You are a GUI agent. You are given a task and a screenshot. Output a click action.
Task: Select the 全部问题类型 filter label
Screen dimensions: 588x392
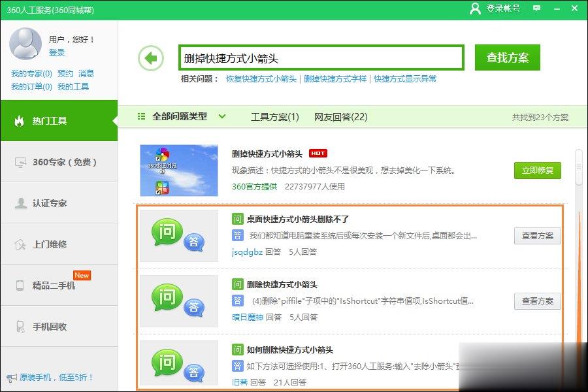(180, 116)
